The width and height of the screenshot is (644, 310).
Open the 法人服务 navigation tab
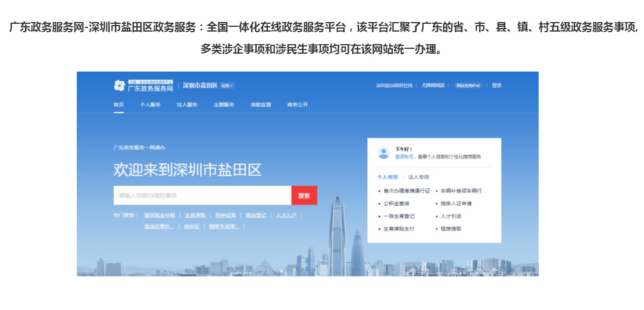tap(187, 105)
